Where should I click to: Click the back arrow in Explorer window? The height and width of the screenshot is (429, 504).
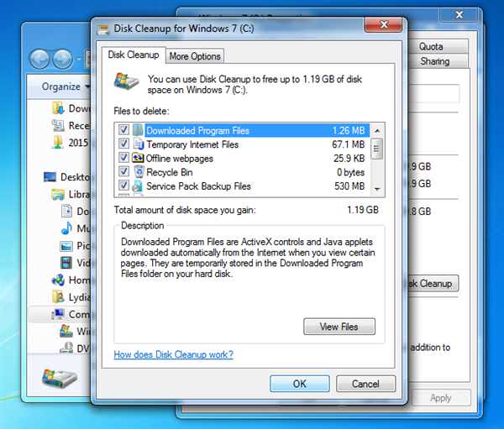pos(39,59)
